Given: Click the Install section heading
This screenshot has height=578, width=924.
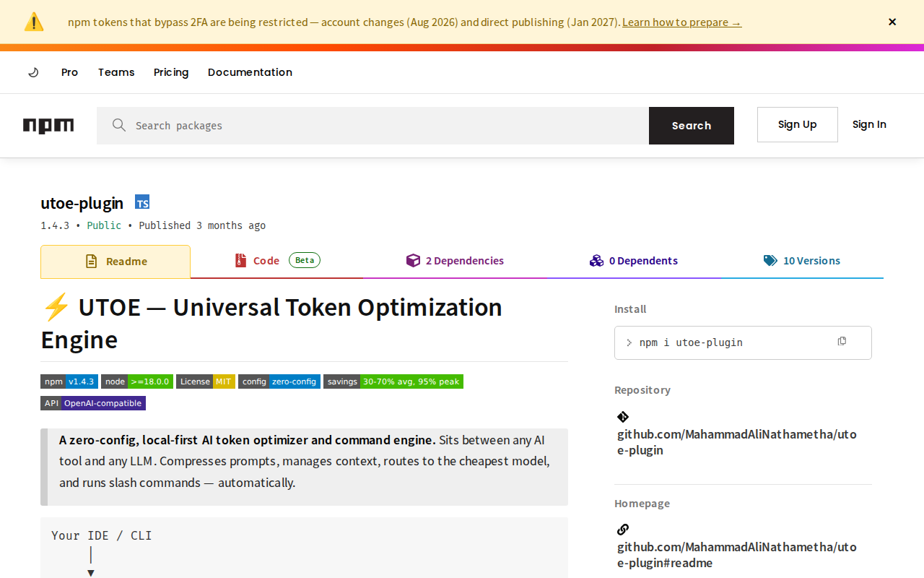Looking at the screenshot, I should [x=630, y=309].
